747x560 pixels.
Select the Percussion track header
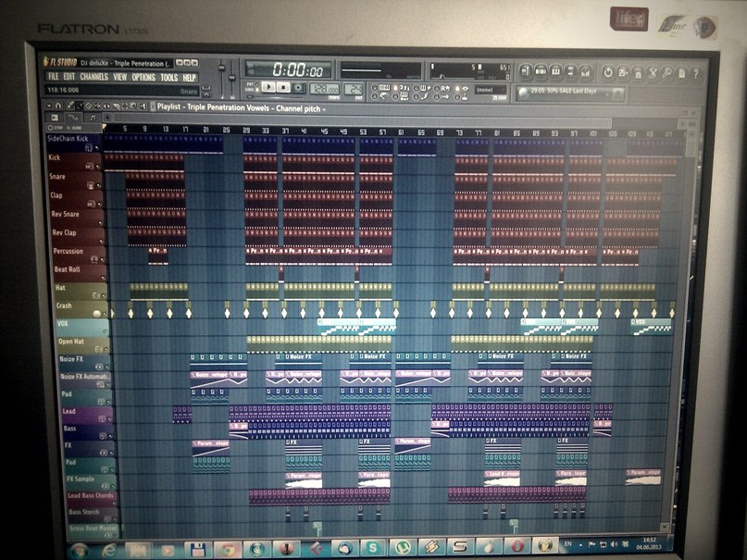click(x=79, y=255)
